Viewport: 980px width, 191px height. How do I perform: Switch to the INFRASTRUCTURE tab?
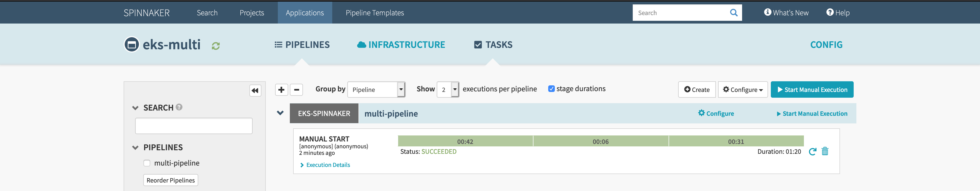pos(401,45)
